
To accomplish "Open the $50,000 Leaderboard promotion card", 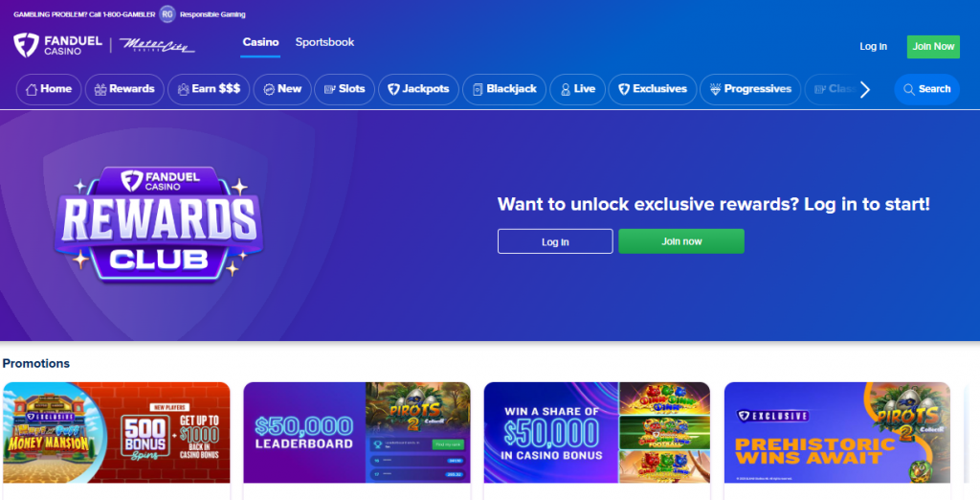I will (357, 432).
